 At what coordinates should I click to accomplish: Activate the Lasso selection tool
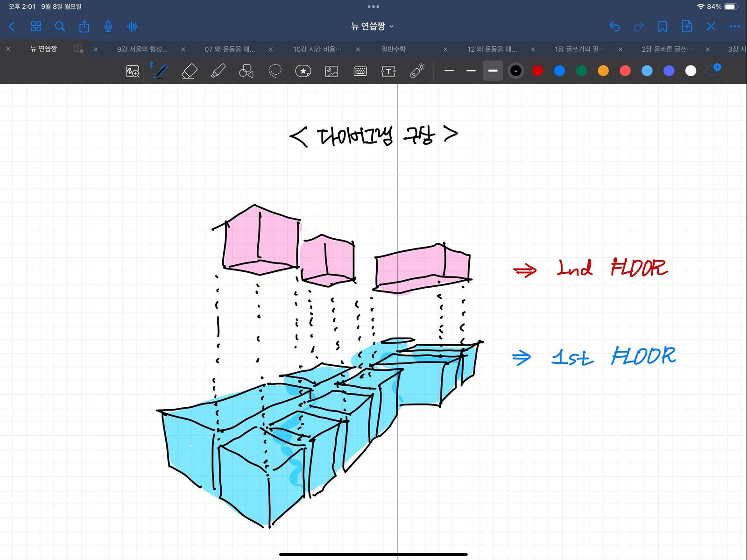(275, 71)
